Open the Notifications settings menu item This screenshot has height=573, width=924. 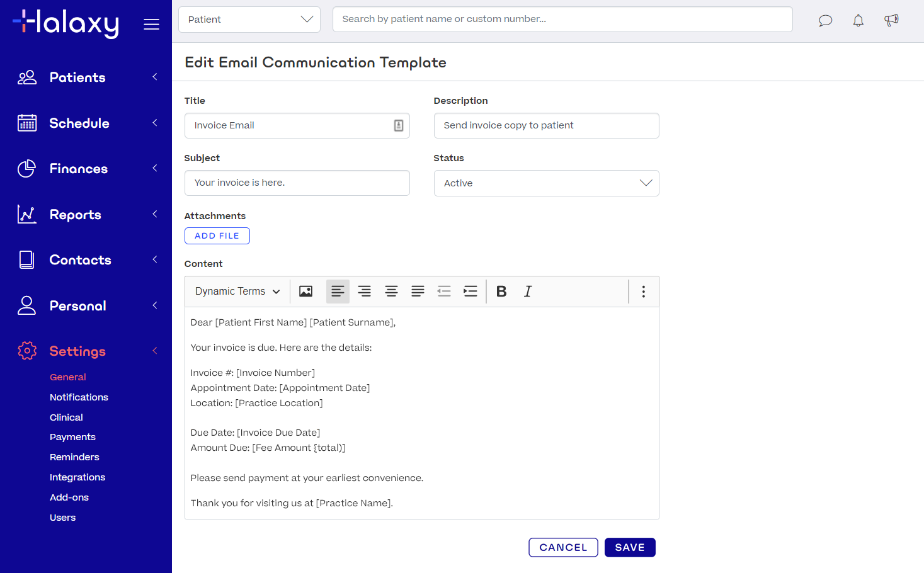click(79, 397)
